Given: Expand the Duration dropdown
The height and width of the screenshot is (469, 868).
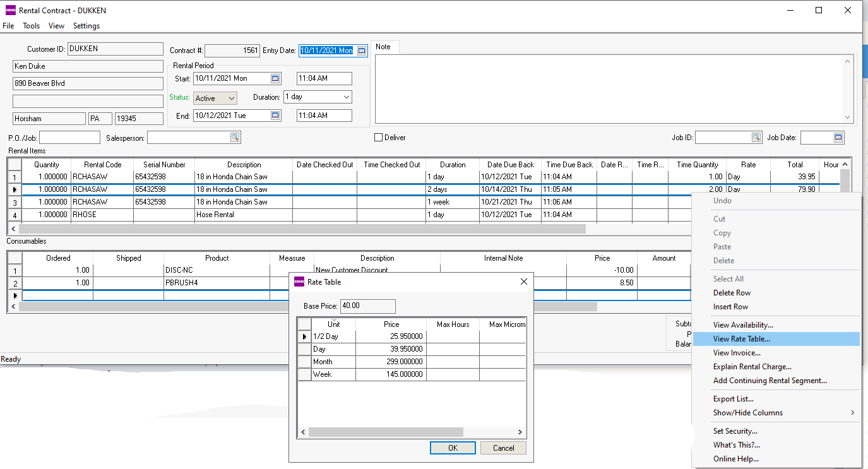Looking at the screenshot, I should tap(346, 97).
